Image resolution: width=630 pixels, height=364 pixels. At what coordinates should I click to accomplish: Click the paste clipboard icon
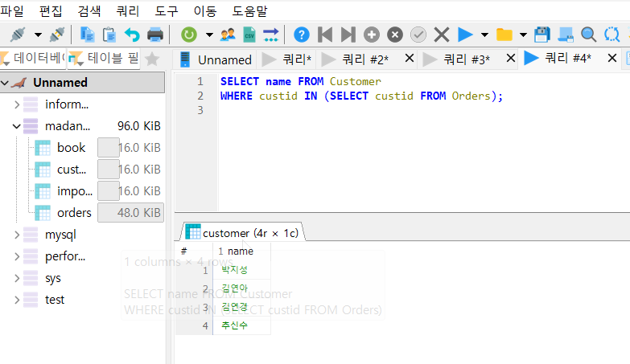point(109,35)
